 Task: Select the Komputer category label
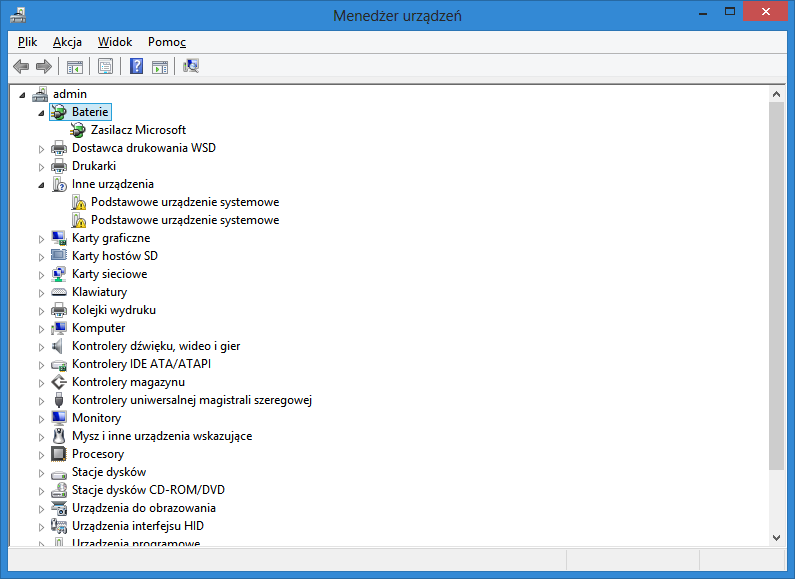(x=98, y=328)
